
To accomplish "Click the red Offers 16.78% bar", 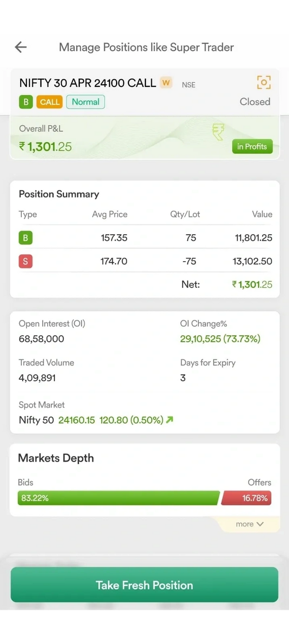I will click(x=247, y=498).
